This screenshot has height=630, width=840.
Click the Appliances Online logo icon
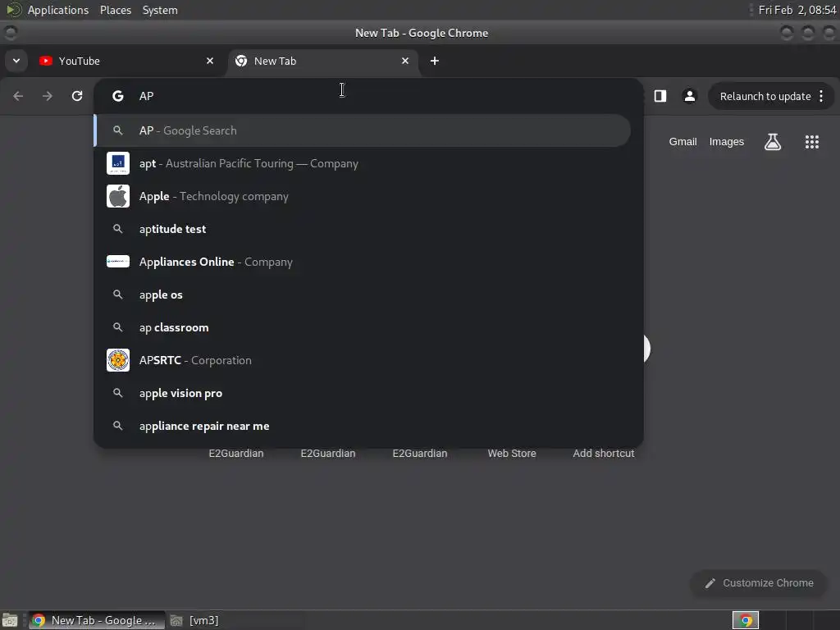118,262
